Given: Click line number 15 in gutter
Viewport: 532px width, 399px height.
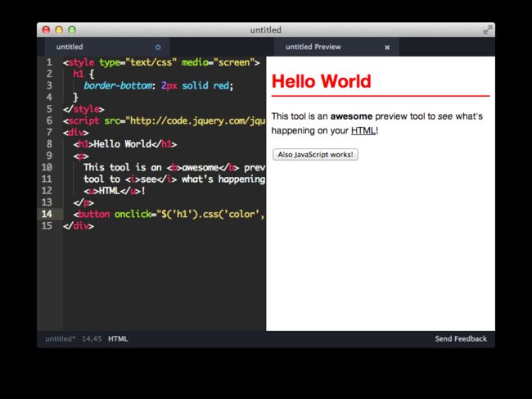Looking at the screenshot, I should pyautogui.click(x=47, y=225).
